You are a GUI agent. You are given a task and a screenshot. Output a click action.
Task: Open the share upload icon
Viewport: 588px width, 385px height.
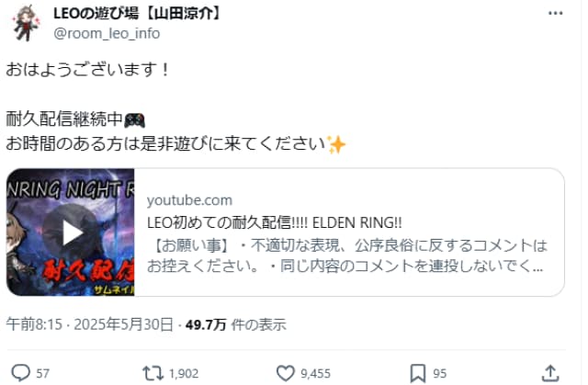[x=550, y=373]
